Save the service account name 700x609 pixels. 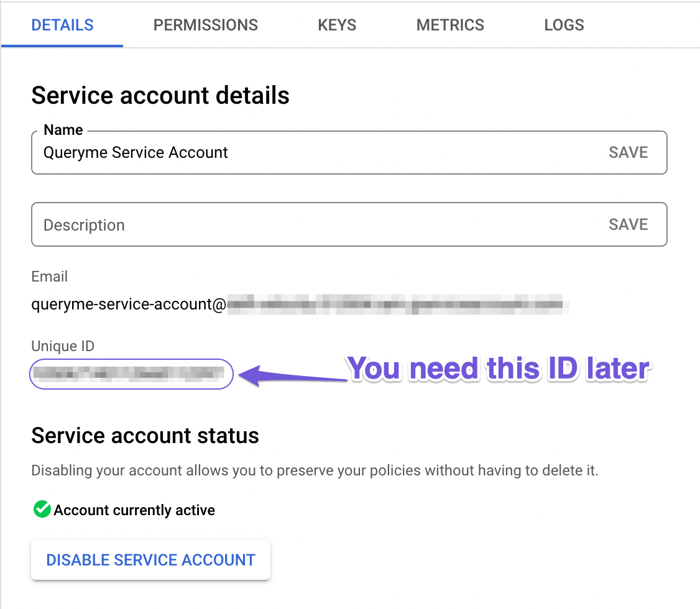(628, 153)
